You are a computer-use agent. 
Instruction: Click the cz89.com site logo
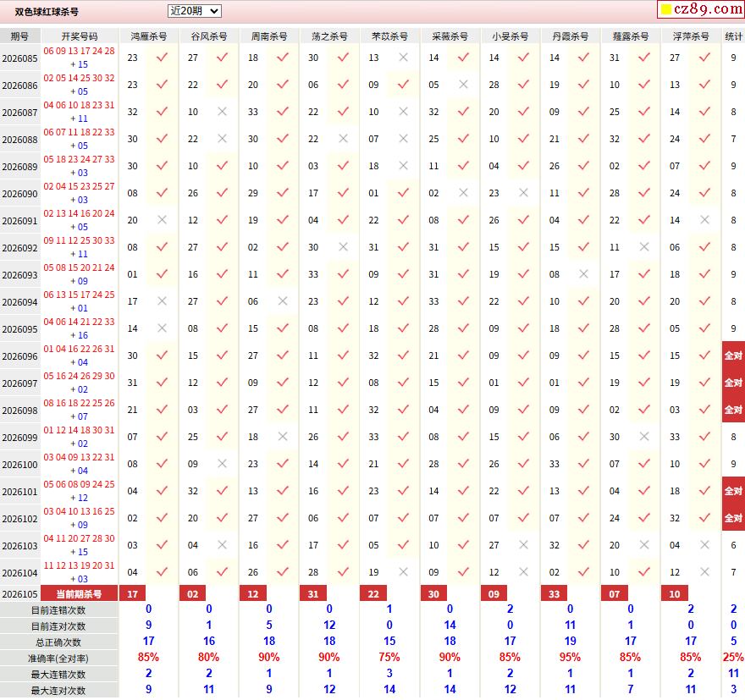(701, 8)
